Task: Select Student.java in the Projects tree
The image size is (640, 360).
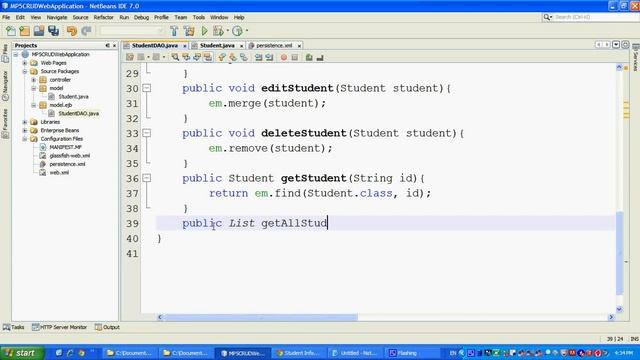Action: 73,97
